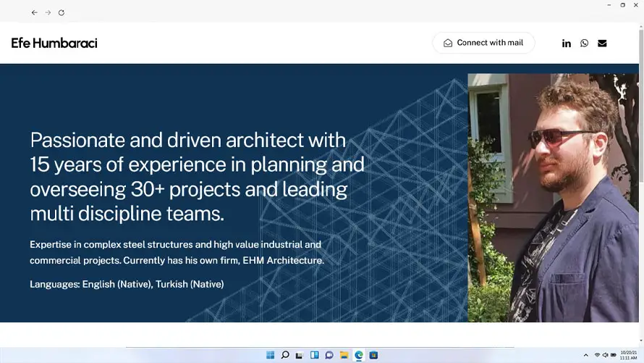Expand the system tray hidden icons chevron
Image resolution: width=644 pixels, height=363 pixels.
tap(585, 355)
